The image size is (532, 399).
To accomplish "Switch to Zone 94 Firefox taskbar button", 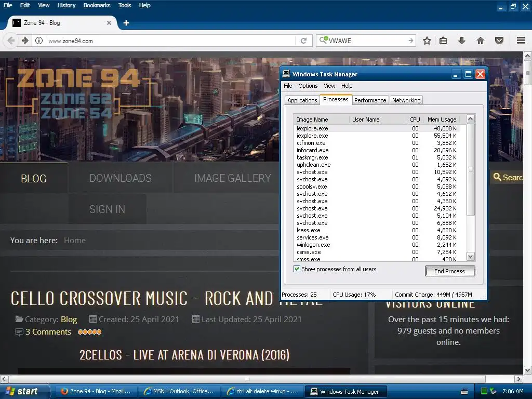I will 96,391.
